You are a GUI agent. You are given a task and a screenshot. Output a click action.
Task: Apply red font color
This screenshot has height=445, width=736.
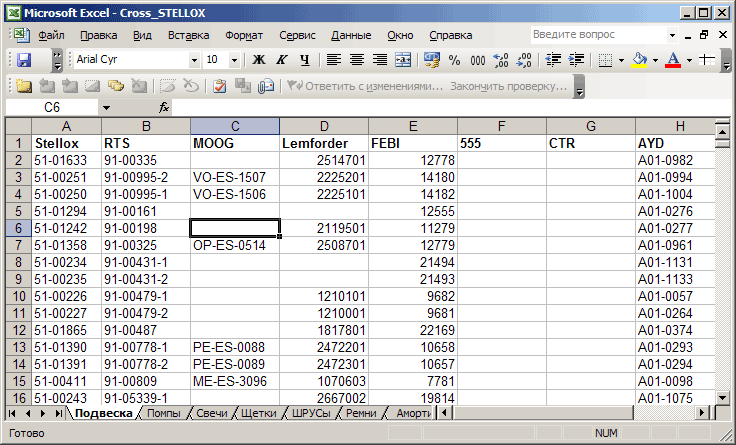tap(673, 60)
